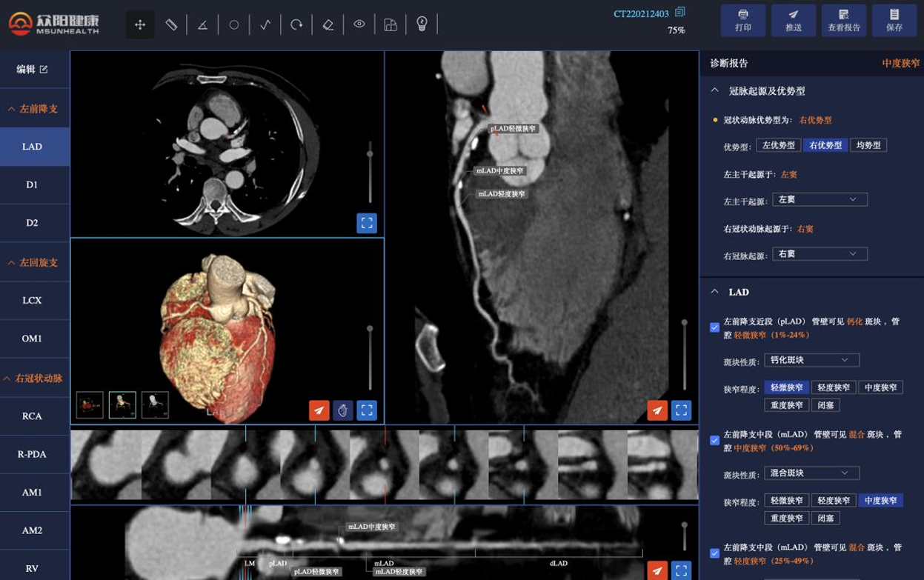Uncheck the mLAD moderate stenosis finding

(x=714, y=440)
